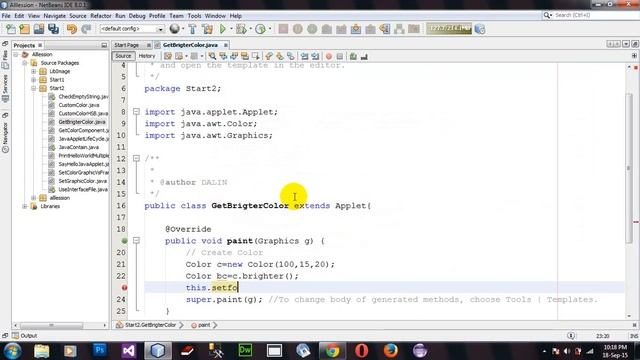Open the Run Project dropdown arrow

coord(231,29)
